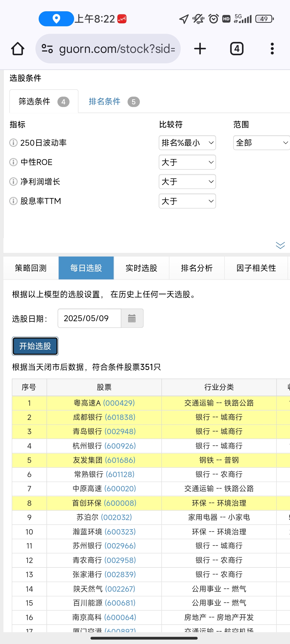290x644 pixels.
Task: Open 排名%最小 comparison dropdown
Action: coord(187,143)
